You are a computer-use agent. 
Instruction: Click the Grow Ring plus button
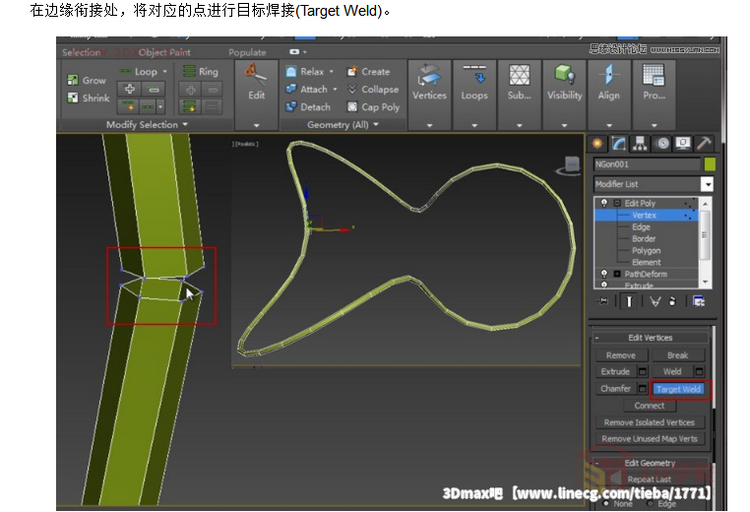[190, 89]
